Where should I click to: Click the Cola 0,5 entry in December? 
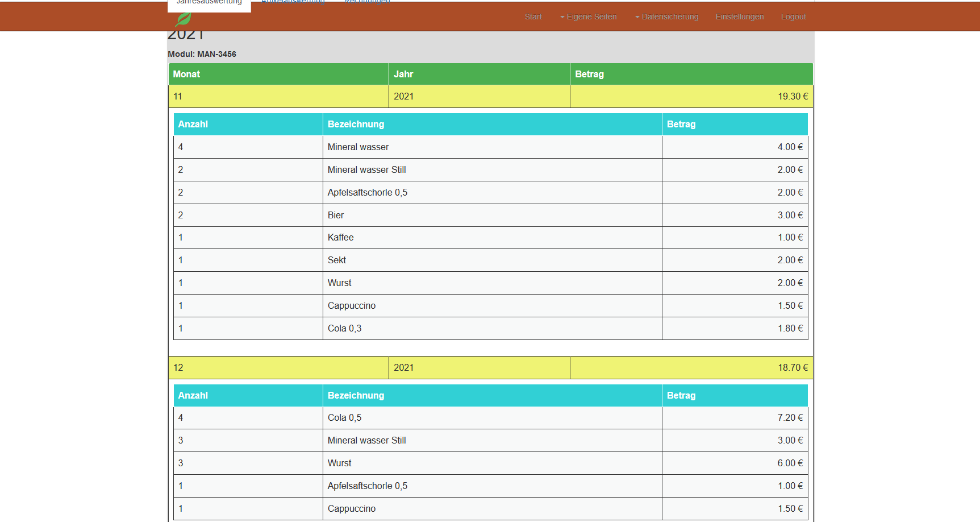(x=344, y=417)
